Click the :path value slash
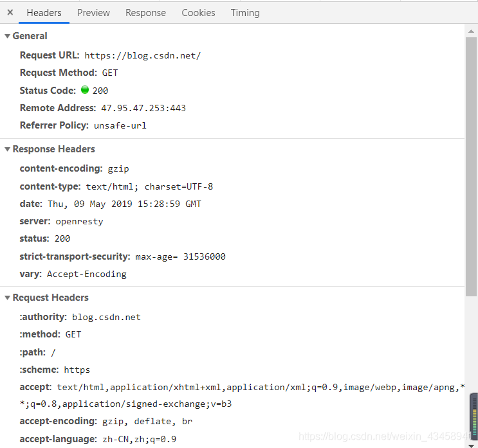Image resolution: width=478 pixels, height=448 pixels. [x=53, y=352]
